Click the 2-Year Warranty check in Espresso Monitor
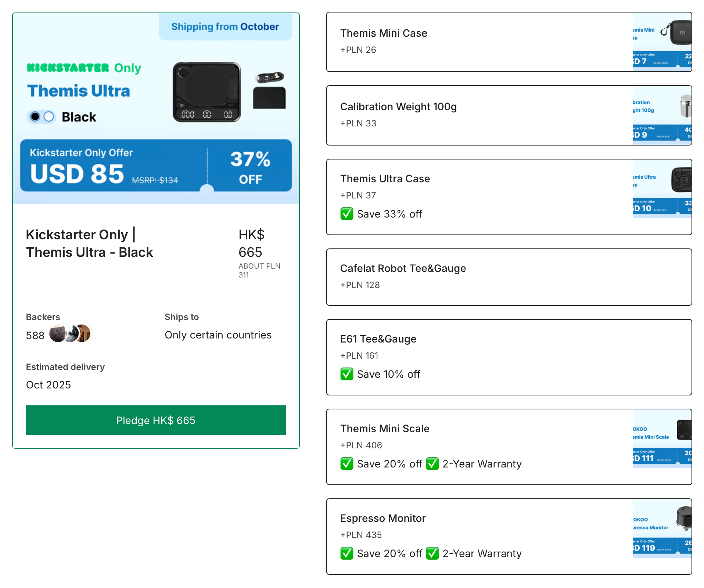The height and width of the screenshot is (588, 704). tap(432, 553)
